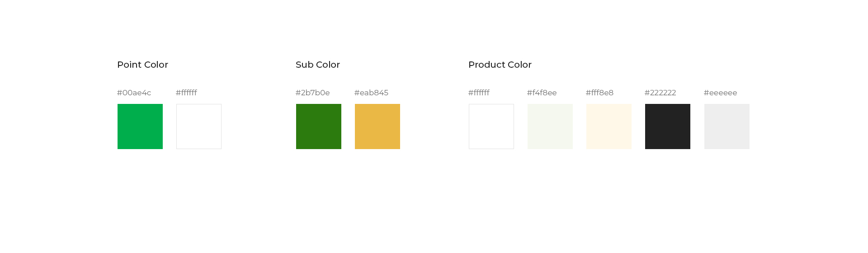The width and height of the screenshot is (868, 253).
Task: Click the #ffffff label under Point Color
Action: pos(186,93)
